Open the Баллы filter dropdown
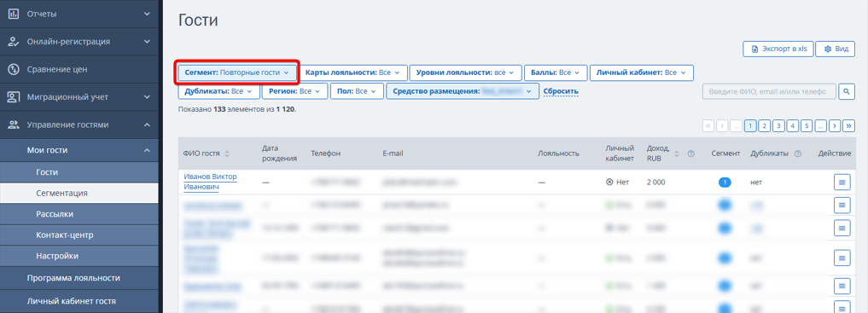 point(556,72)
